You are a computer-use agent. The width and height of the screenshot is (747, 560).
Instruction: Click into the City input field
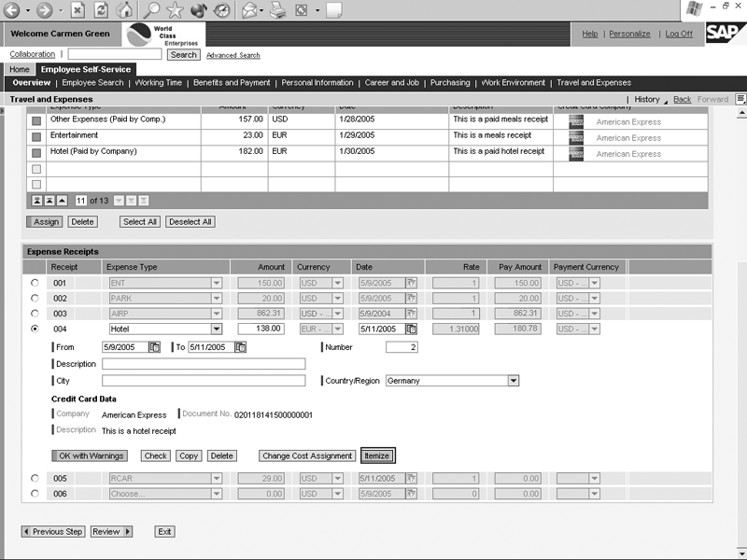pyautogui.click(x=203, y=381)
